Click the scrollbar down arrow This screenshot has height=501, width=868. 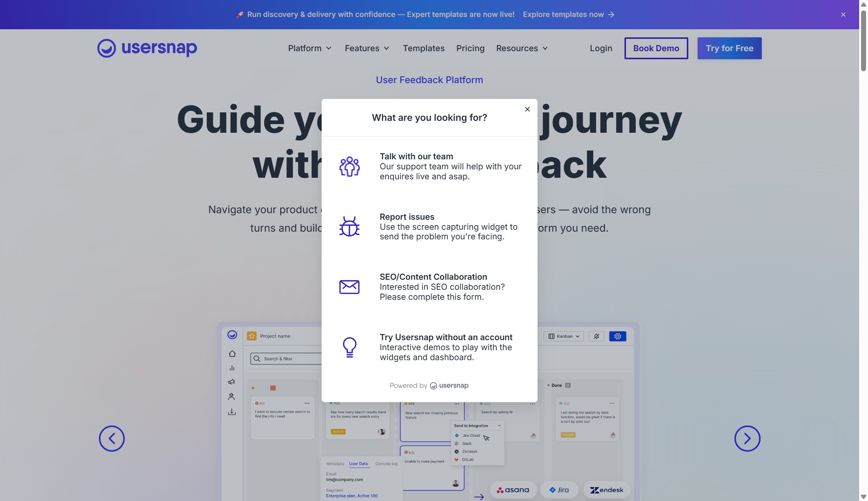(x=863, y=497)
